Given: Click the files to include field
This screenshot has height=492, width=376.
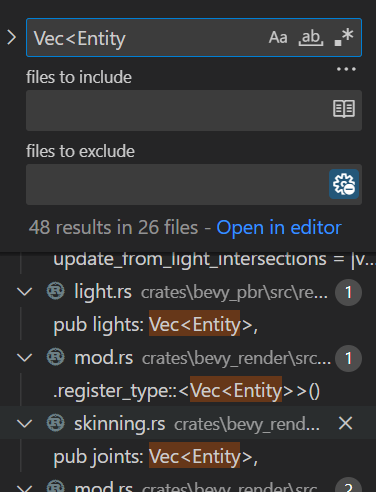Looking at the screenshot, I should pos(194,110).
